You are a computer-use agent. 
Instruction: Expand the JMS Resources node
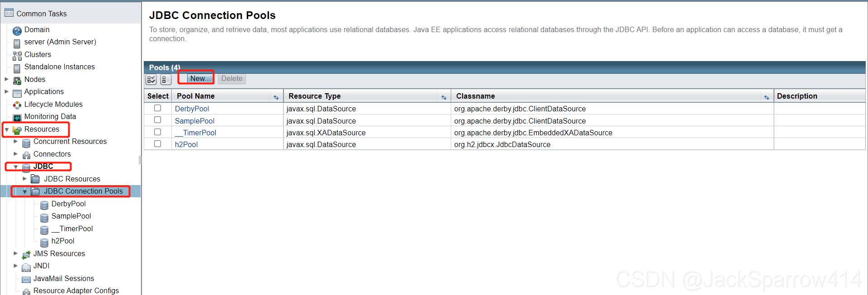pyautogui.click(x=15, y=253)
